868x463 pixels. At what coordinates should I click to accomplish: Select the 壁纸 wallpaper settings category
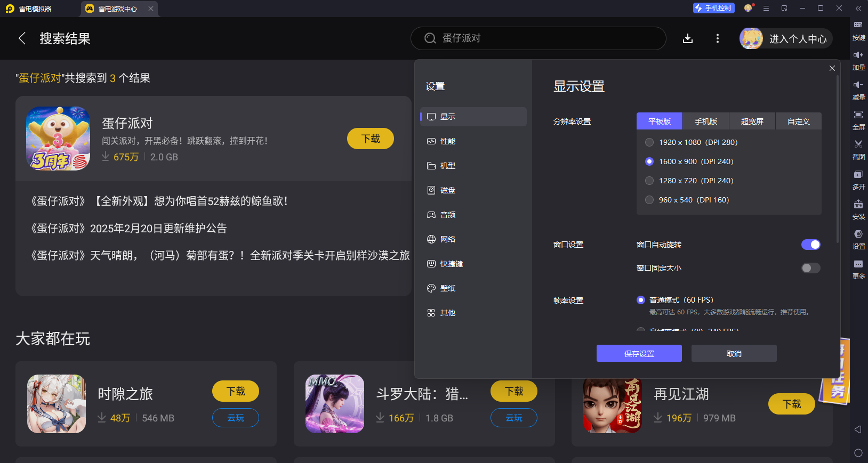(473, 288)
